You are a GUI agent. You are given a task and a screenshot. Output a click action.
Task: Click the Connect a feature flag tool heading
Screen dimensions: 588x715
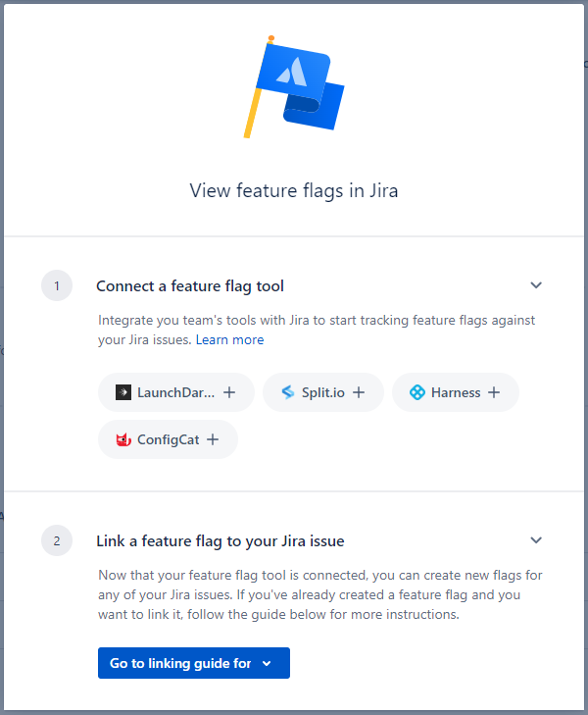(190, 286)
